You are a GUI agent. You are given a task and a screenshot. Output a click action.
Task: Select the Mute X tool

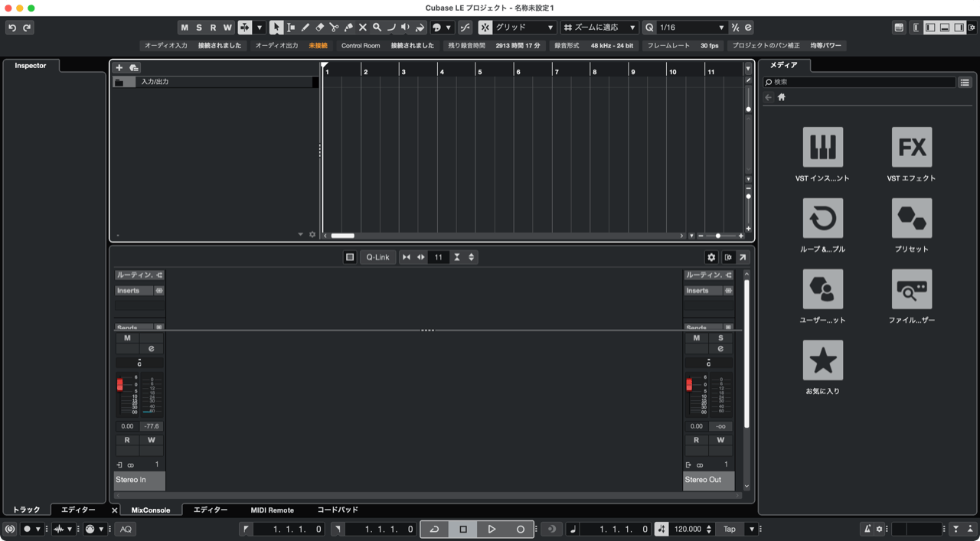(363, 28)
